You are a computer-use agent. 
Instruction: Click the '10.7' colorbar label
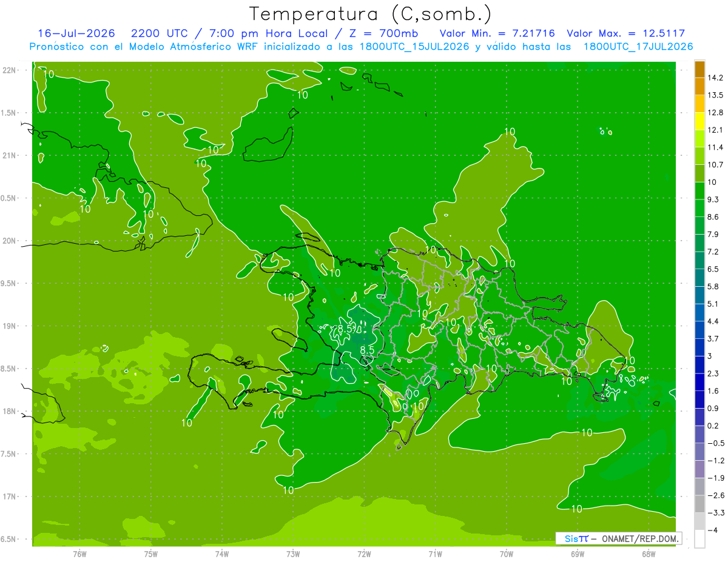pyautogui.click(x=715, y=165)
